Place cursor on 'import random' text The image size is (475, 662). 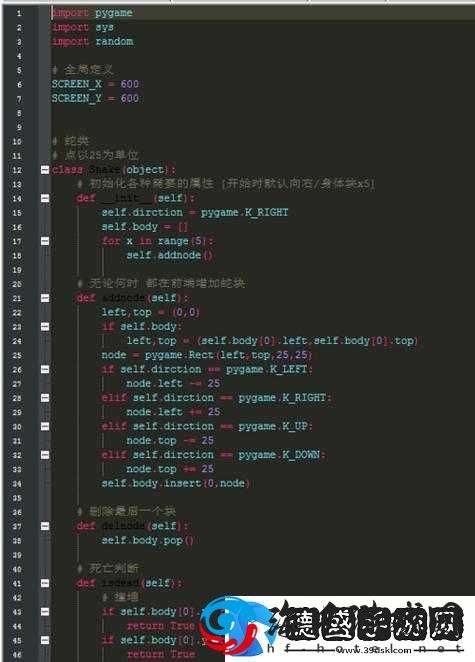point(92,41)
